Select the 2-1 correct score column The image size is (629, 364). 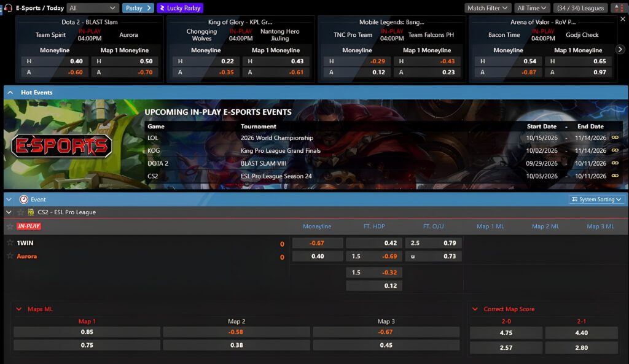(581, 321)
